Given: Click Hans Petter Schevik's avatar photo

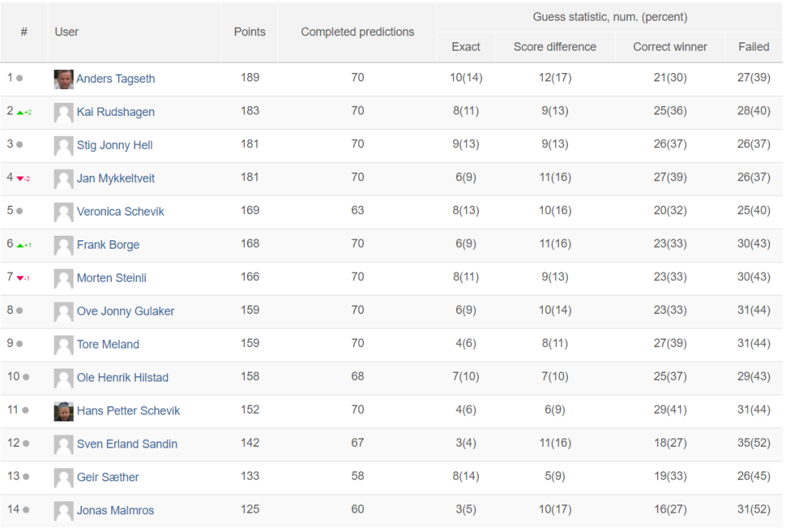Looking at the screenshot, I should [64, 411].
